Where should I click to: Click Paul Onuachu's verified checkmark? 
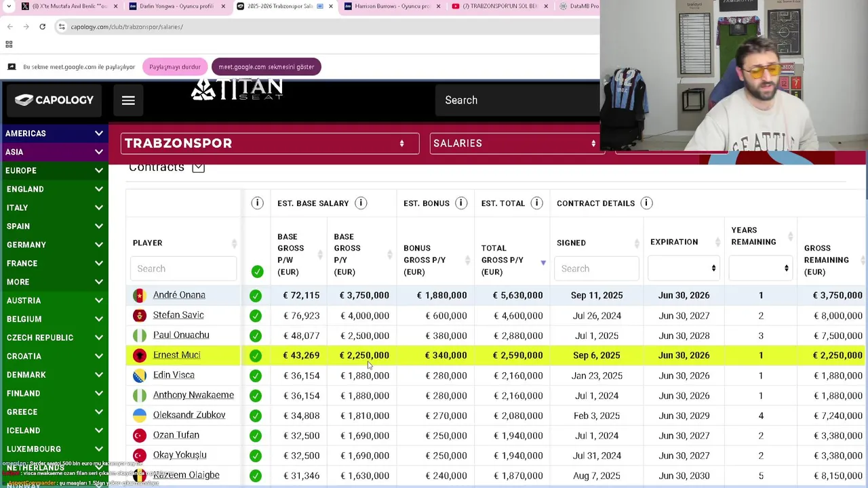point(256,335)
